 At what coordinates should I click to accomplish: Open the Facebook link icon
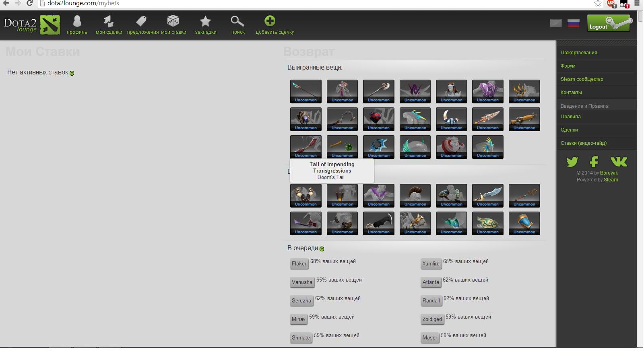pos(594,162)
